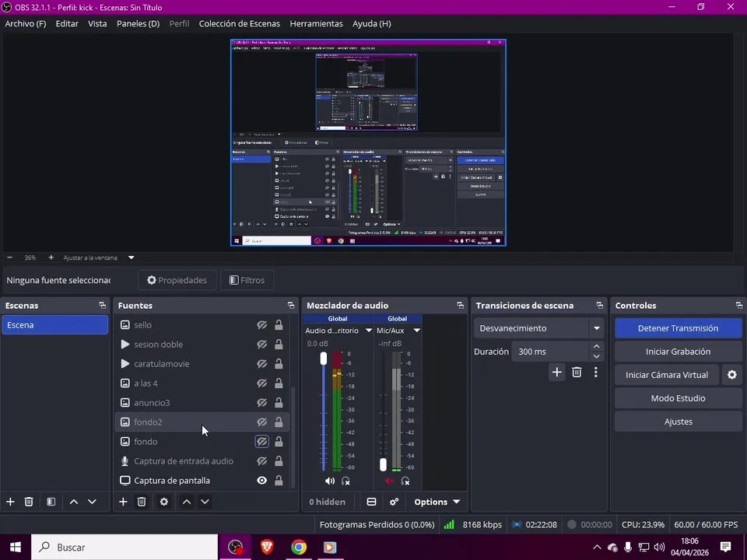
Task: Open Colección de Escenas menu
Action: [x=239, y=23]
